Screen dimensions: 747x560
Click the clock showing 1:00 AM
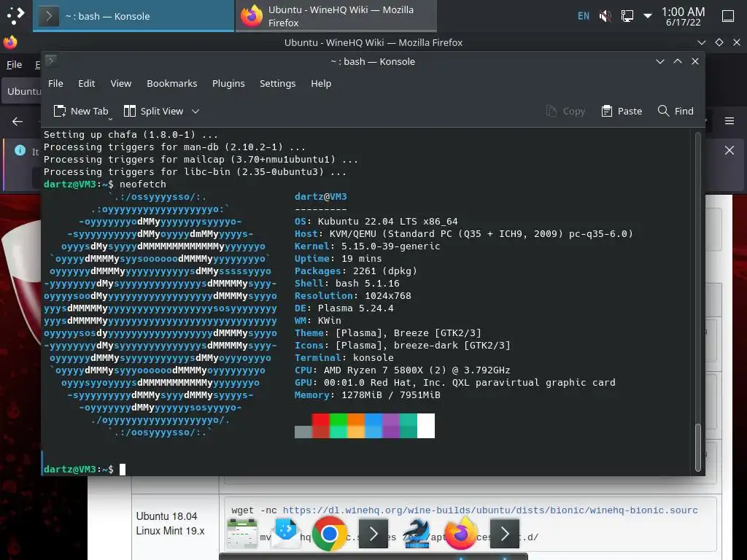[x=683, y=16]
